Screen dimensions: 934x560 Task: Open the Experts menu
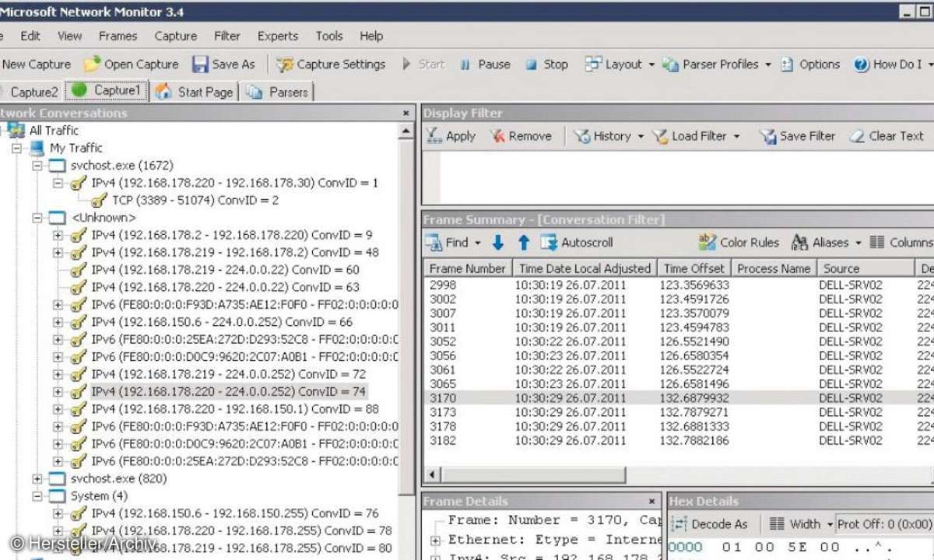click(x=278, y=36)
